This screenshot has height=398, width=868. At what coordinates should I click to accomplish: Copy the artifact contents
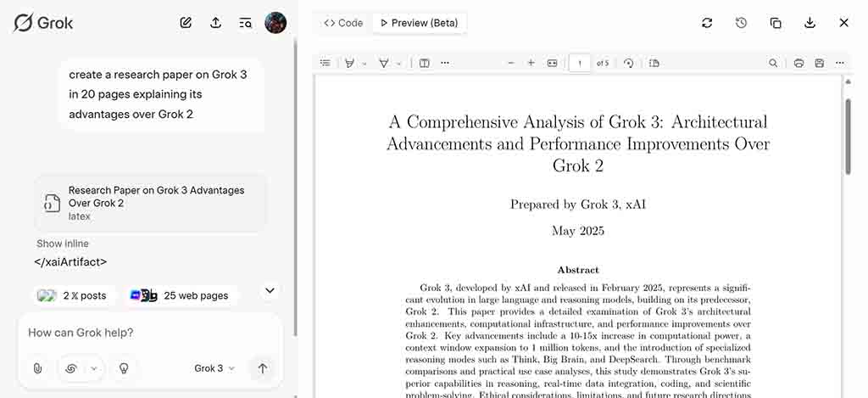pos(776,23)
